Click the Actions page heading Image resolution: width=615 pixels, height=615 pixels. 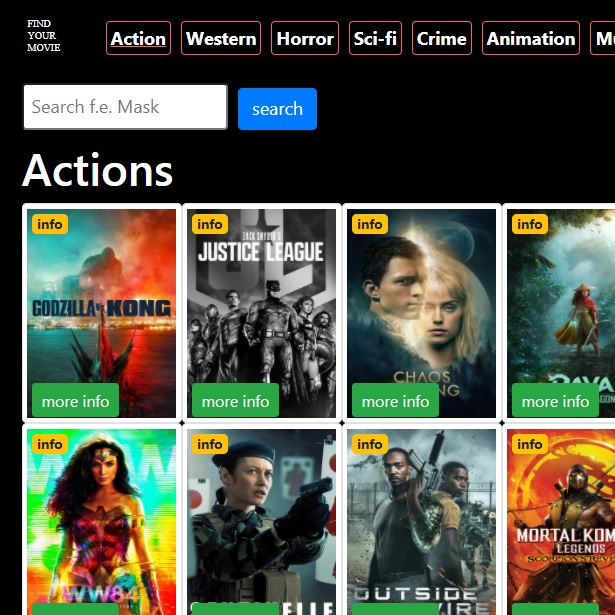click(97, 171)
